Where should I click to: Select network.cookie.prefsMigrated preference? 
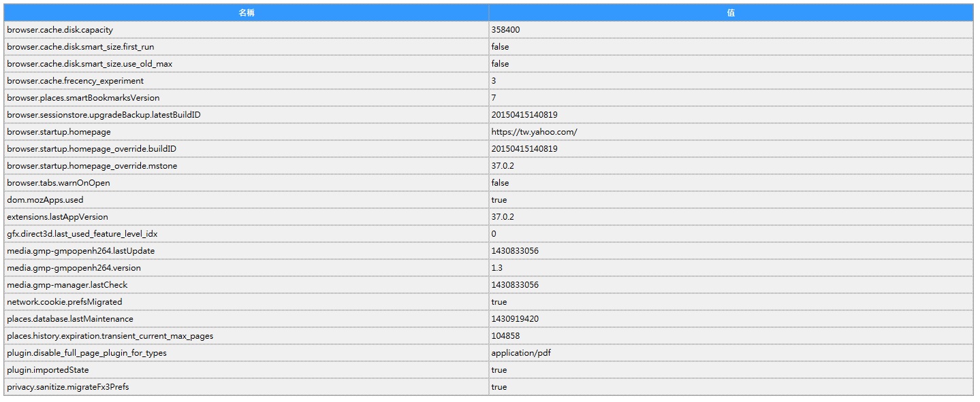pyautogui.click(x=65, y=302)
